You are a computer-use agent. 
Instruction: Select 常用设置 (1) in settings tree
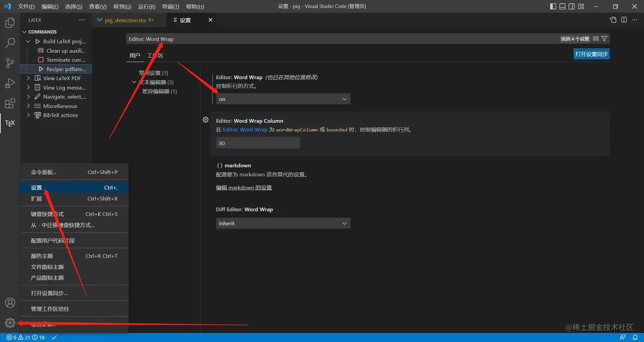(153, 73)
